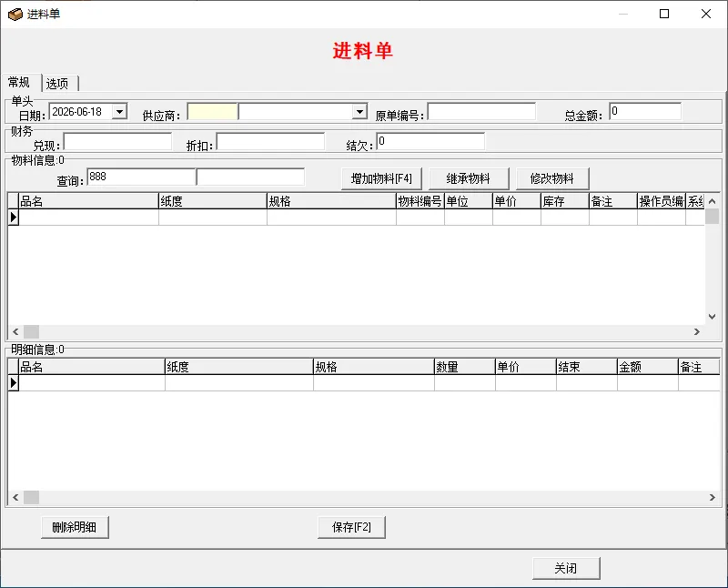The image size is (728, 588).
Task: Click the 库存 column header
Action: coord(565,201)
